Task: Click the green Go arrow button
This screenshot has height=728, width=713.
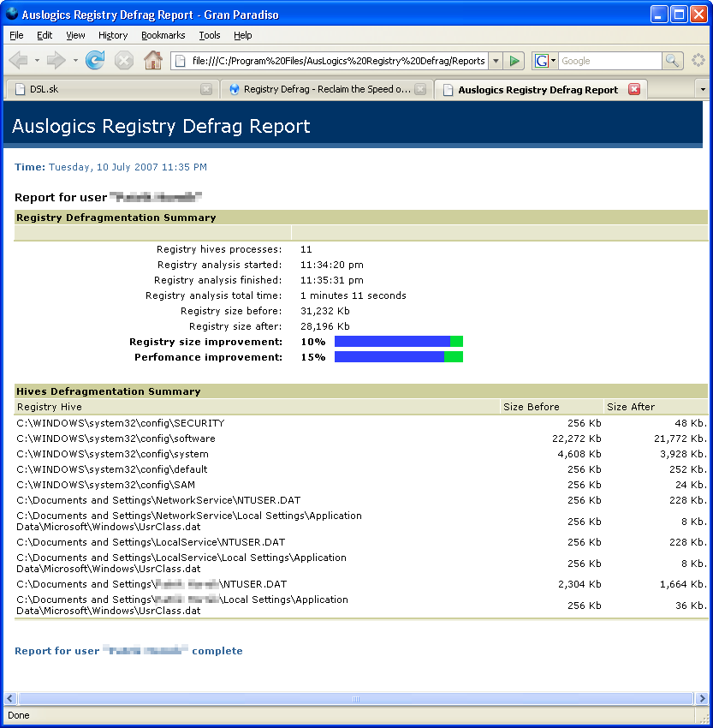Action: (514, 61)
